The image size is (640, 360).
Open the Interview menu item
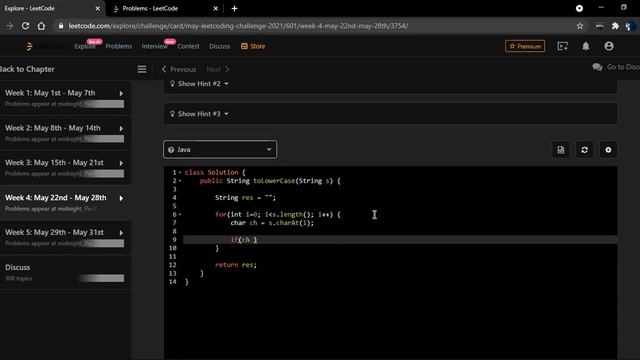tap(154, 46)
